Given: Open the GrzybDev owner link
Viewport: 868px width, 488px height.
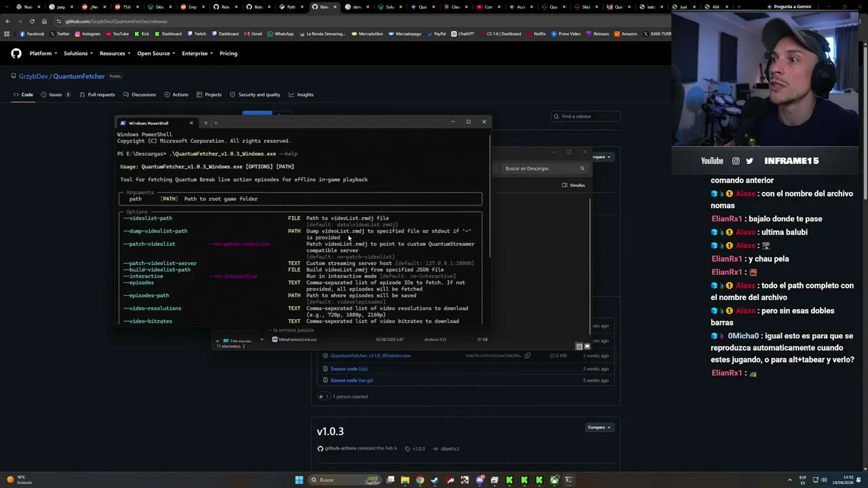Looking at the screenshot, I should [33, 77].
